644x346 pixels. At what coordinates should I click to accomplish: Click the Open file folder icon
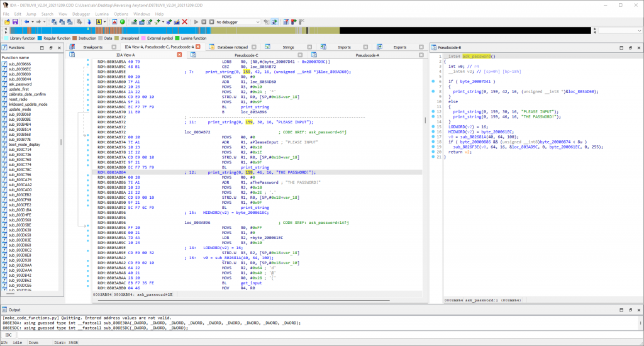(x=7, y=21)
